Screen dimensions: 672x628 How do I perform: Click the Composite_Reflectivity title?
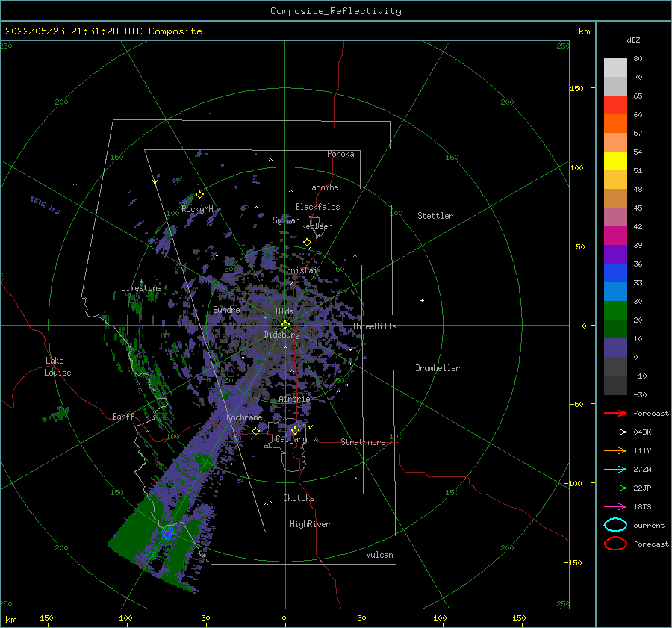(x=335, y=11)
